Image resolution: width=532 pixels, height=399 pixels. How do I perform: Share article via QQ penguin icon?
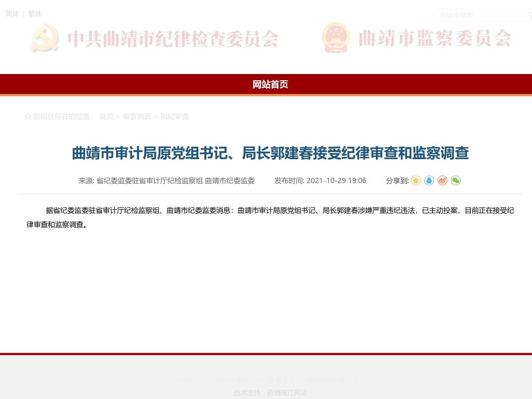tap(429, 180)
